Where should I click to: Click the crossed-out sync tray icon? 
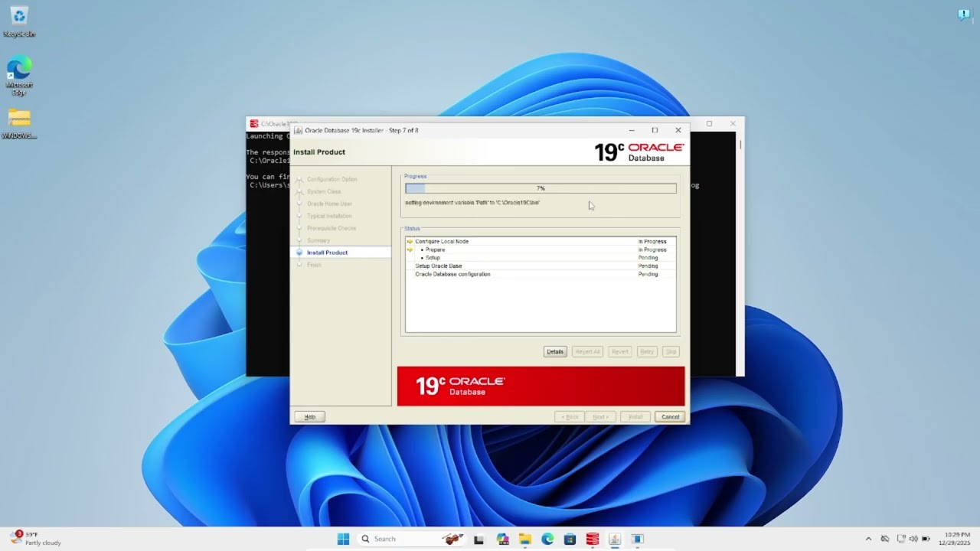point(885,539)
